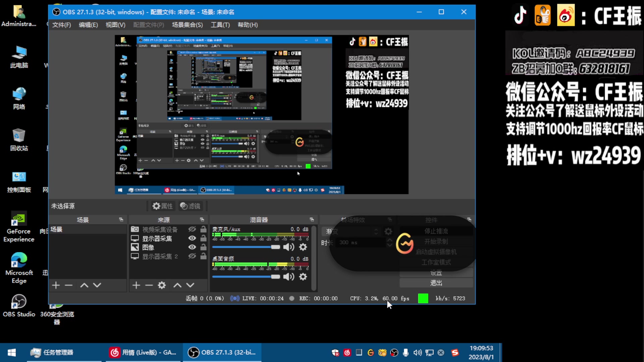This screenshot has width=644, height=362.
Task: Click the mixer panel vertical scrollbar
Action: 314,258
